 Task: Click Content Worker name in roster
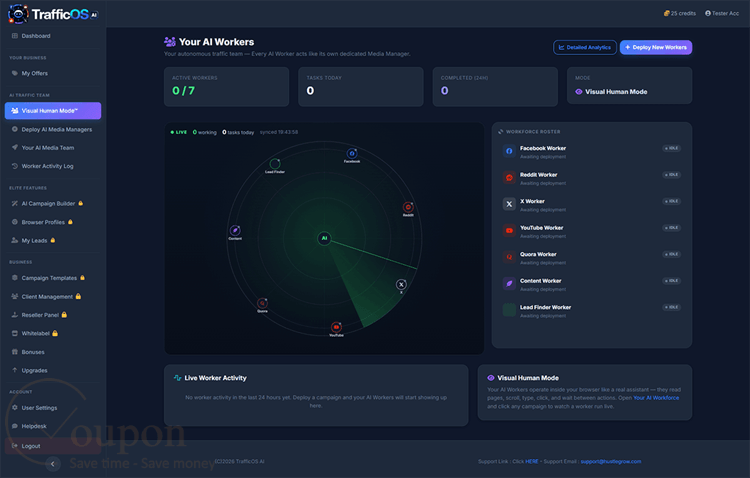[540, 281]
